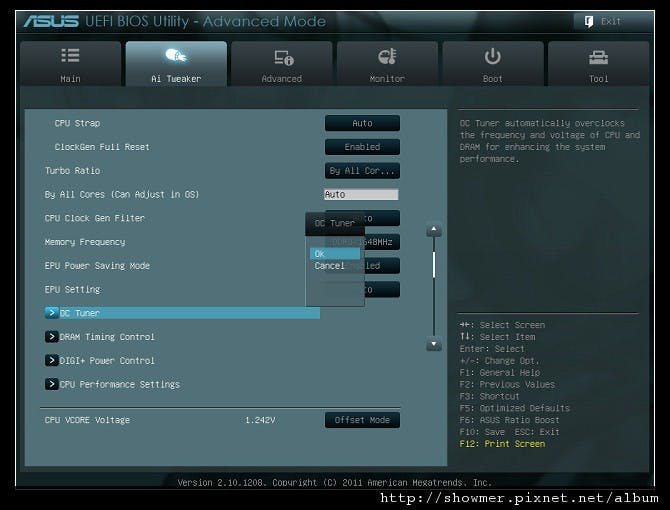The height and width of the screenshot is (510, 670).
Task: Click the scroll down arrow button
Action: pyautogui.click(x=434, y=344)
